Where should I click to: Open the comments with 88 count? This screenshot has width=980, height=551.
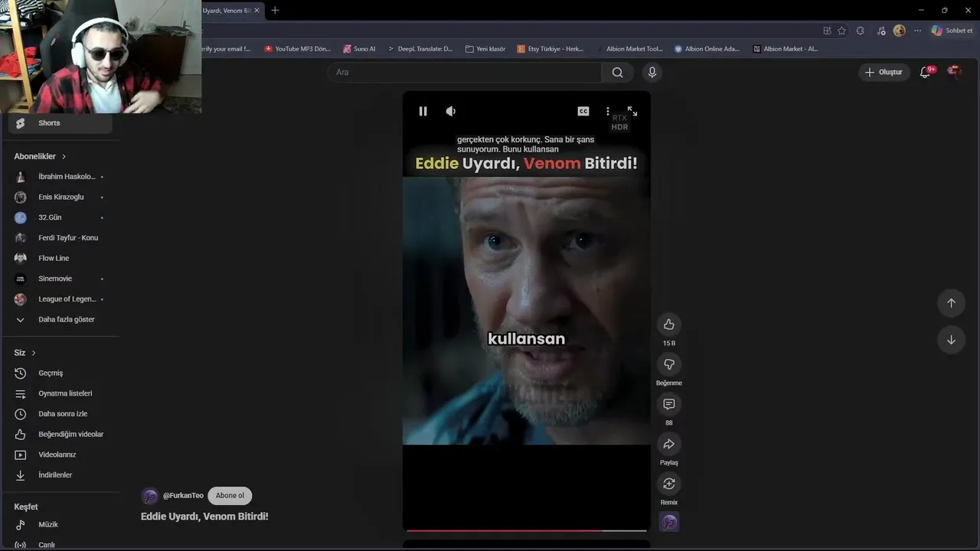(669, 404)
